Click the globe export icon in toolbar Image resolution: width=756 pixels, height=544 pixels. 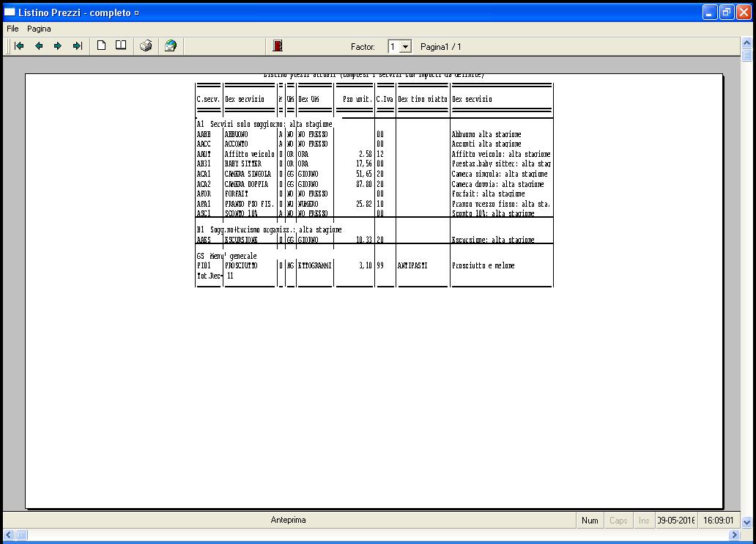[170, 46]
